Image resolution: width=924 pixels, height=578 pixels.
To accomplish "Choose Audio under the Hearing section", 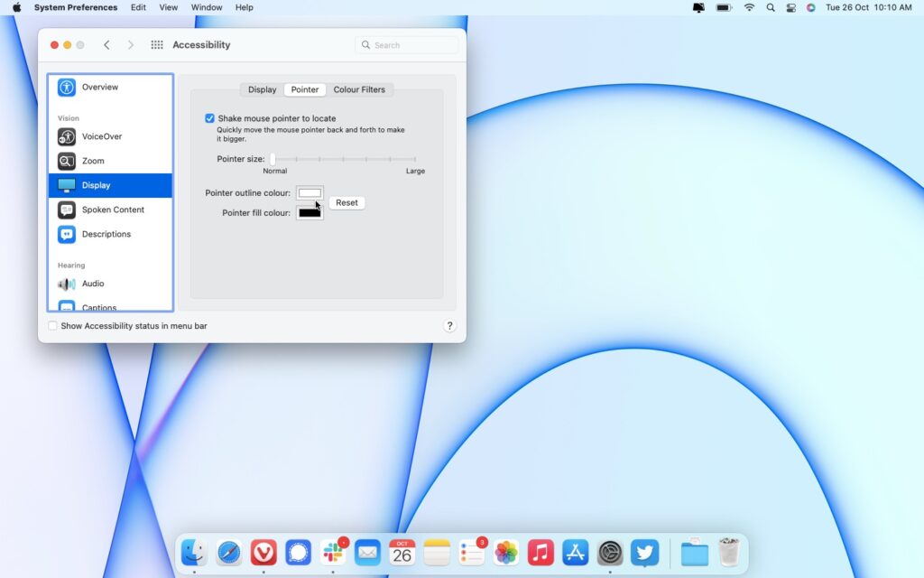I will (x=93, y=284).
